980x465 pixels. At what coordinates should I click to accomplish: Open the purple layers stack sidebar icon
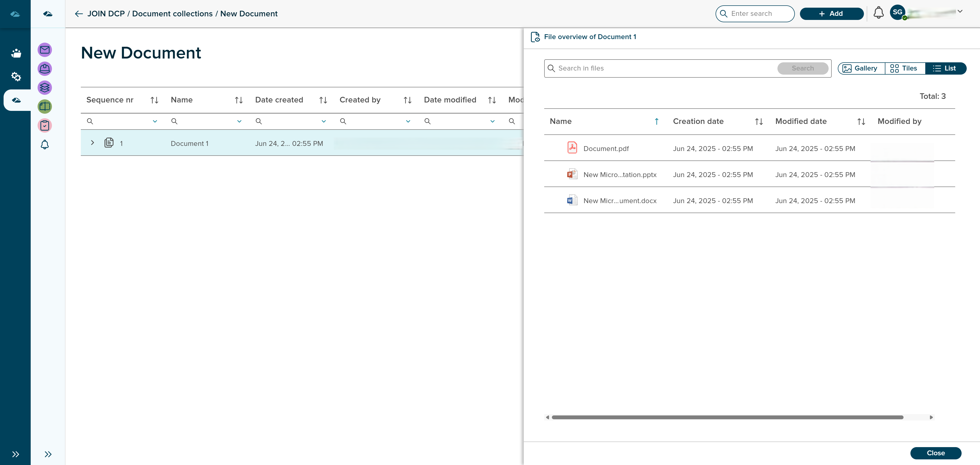(x=44, y=88)
